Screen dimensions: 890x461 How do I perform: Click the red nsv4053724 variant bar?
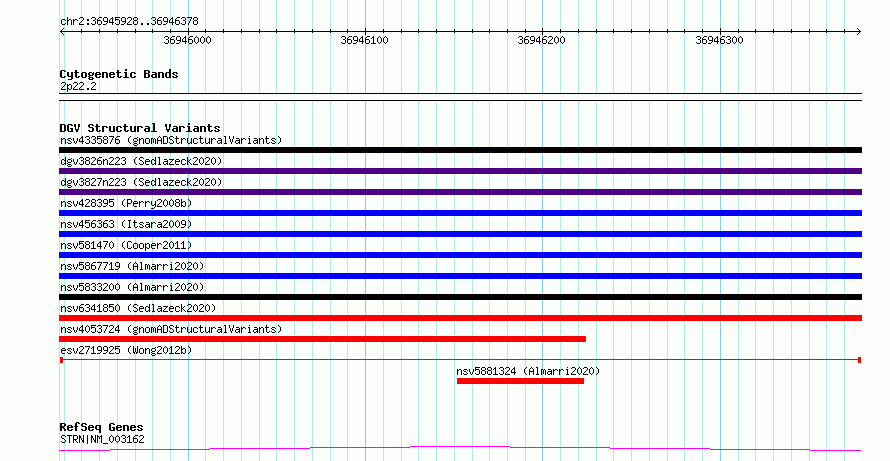coord(322,339)
